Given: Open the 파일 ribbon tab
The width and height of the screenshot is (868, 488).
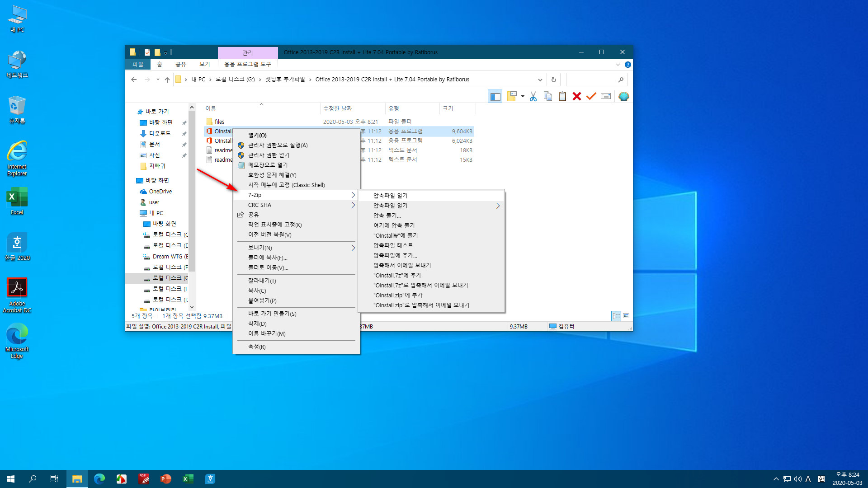Looking at the screenshot, I should pos(137,65).
